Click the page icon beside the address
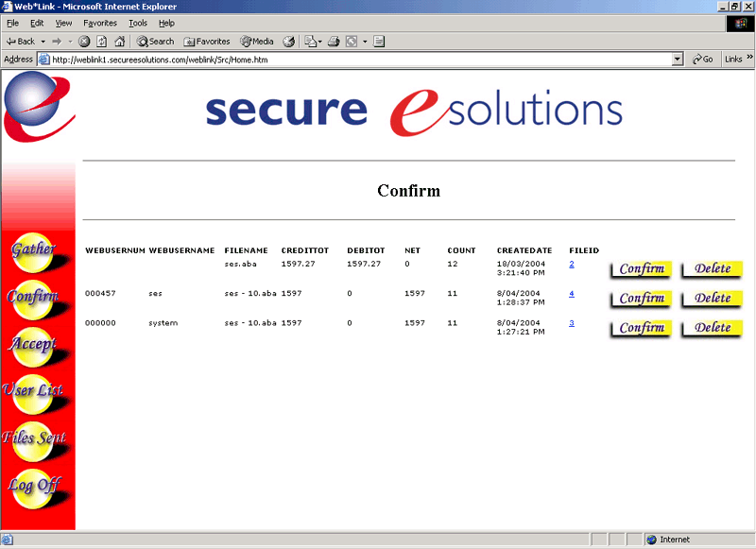This screenshot has height=549, width=756. [x=43, y=60]
